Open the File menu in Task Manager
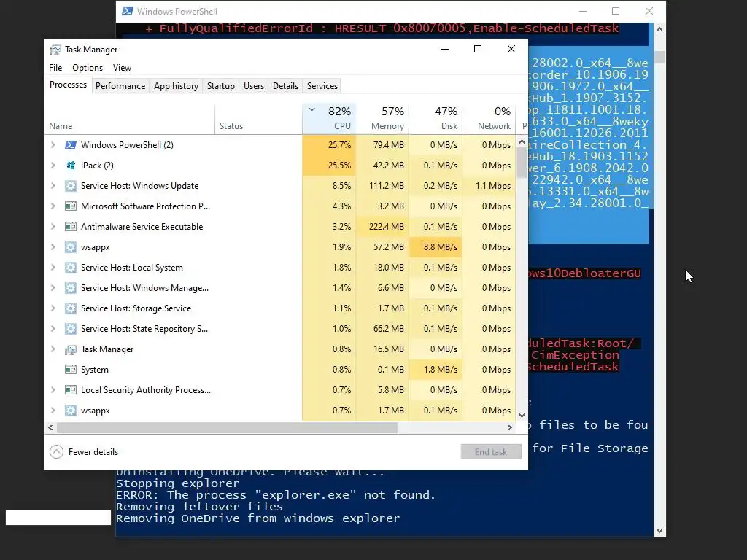 55,68
